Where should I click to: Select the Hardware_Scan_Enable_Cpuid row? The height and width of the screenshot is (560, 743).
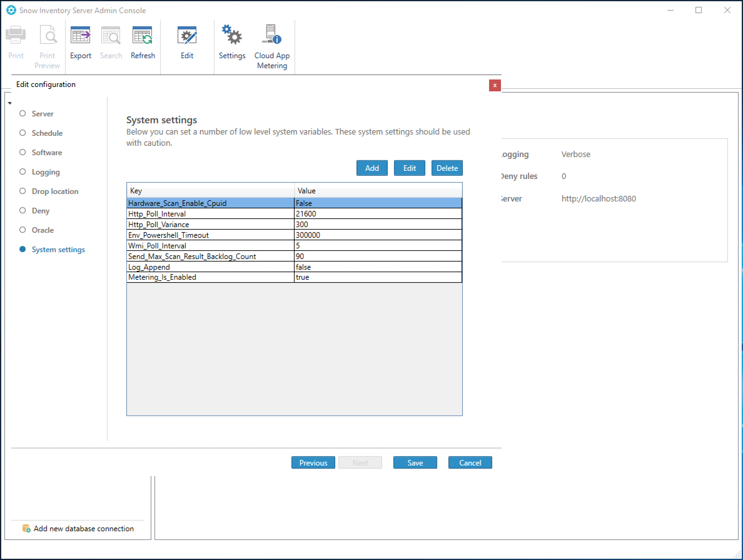click(x=294, y=203)
